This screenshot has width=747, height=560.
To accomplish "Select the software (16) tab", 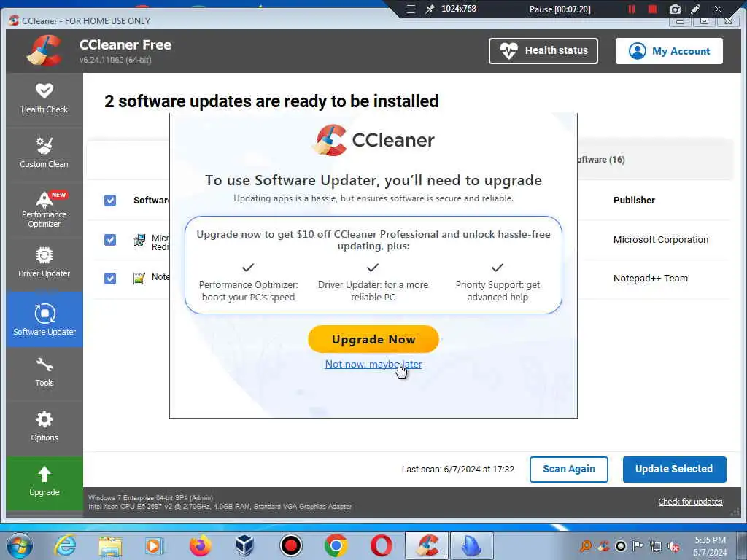I will pos(601,160).
